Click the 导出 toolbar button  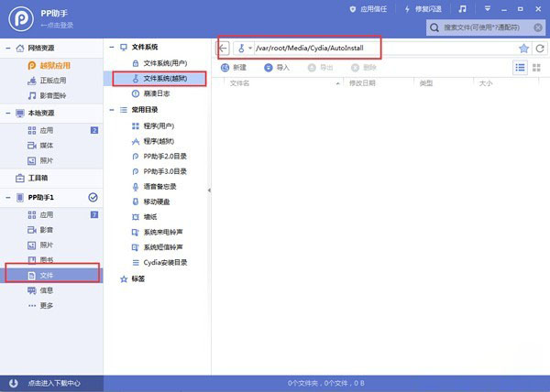pos(320,68)
